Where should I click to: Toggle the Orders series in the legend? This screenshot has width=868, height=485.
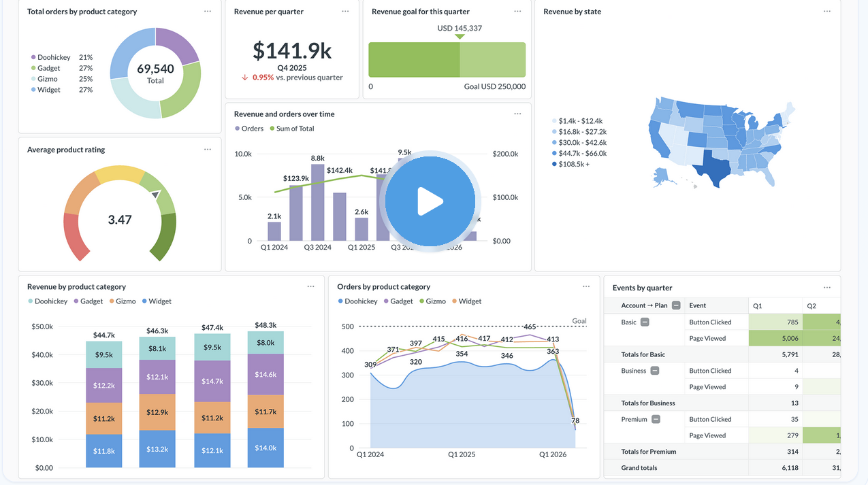coord(251,128)
